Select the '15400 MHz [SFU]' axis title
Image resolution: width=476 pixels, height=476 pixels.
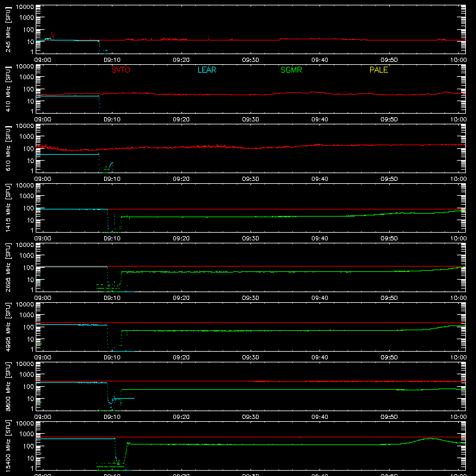[8, 446]
